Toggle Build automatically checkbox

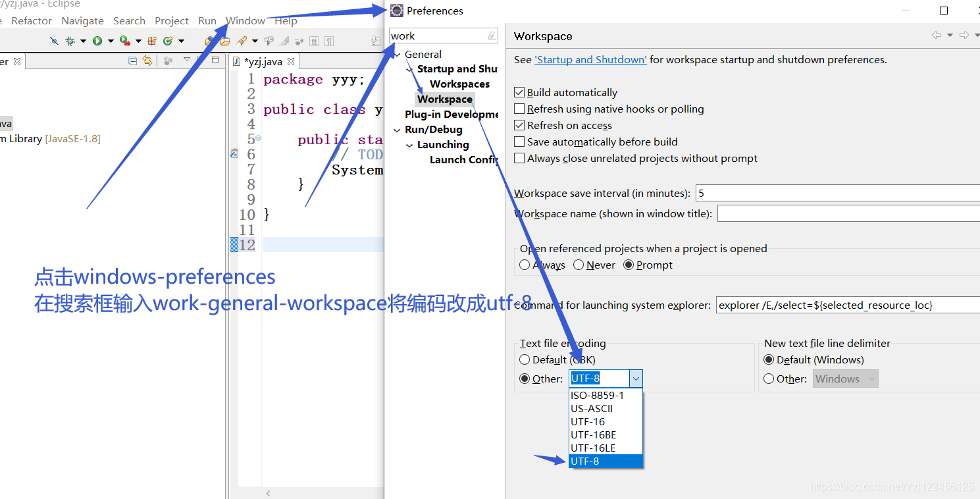[x=519, y=93]
